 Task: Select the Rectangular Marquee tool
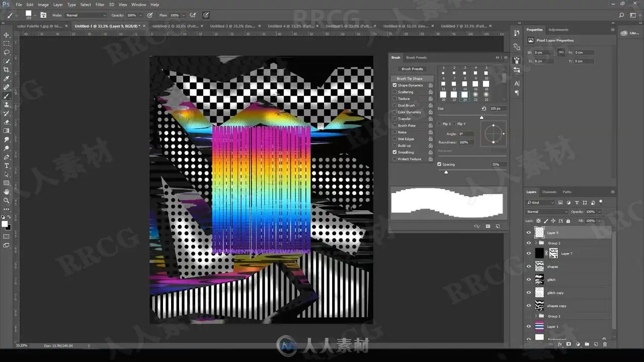[x=7, y=44]
